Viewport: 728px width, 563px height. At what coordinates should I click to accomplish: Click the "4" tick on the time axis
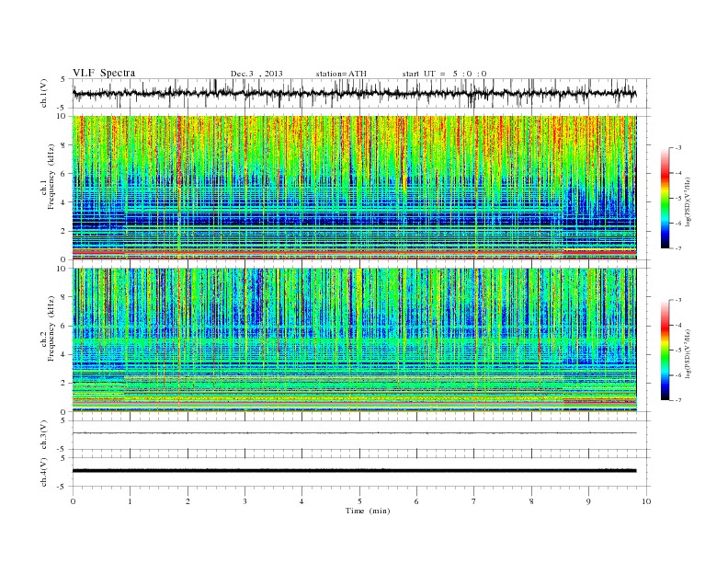pyautogui.click(x=301, y=501)
